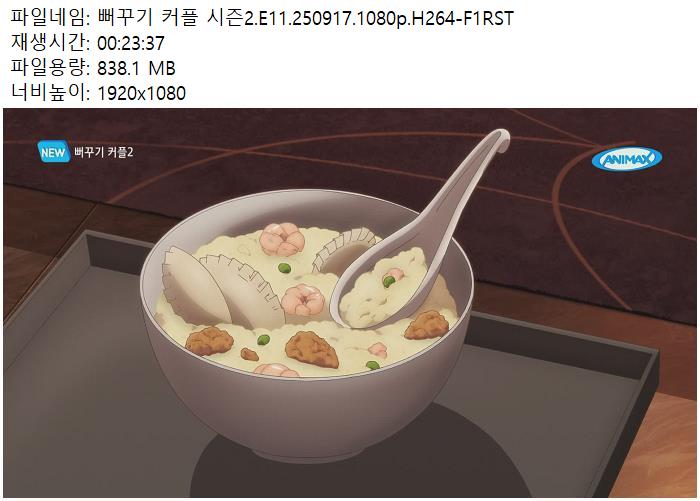Image resolution: width=700 pixels, height=501 pixels.
Task: Click the dark gray serving tray surface
Action: 89,402
